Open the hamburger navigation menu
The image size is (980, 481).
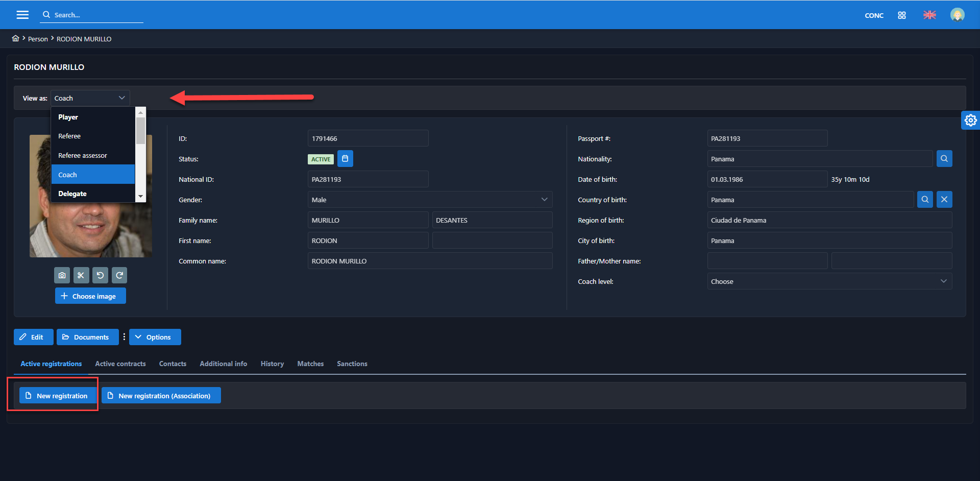coord(22,15)
